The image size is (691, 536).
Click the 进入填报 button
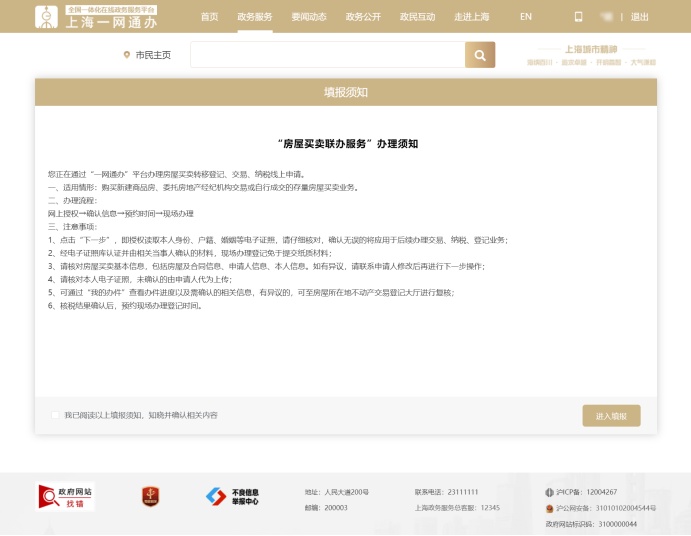611,416
